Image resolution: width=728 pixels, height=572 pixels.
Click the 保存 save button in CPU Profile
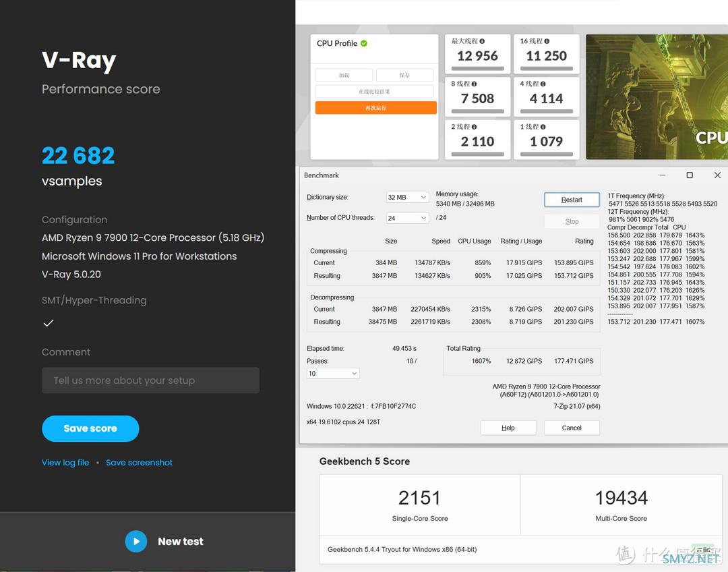click(x=404, y=76)
